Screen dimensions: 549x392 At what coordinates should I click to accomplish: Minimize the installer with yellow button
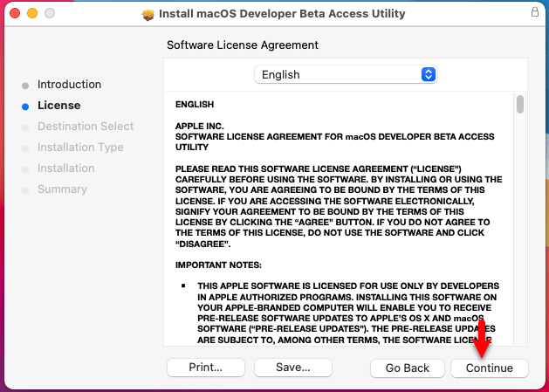(32, 13)
